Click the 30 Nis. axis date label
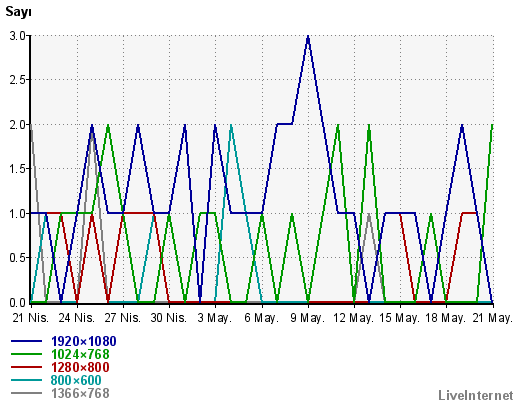The height and width of the screenshot is (405, 520). pyautogui.click(x=168, y=318)
